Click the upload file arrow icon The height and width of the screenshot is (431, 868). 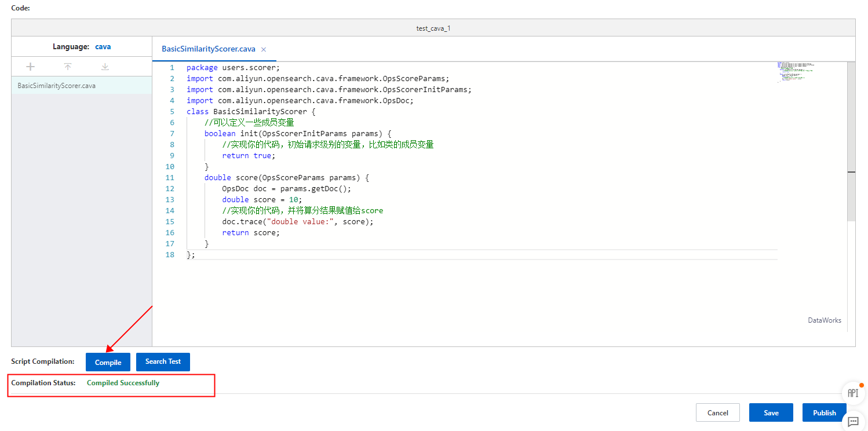[x=68, y=67]
